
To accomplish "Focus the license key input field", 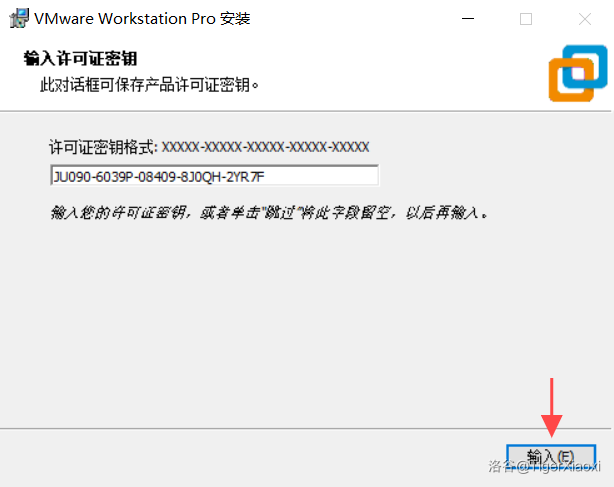I will (215, 175).
